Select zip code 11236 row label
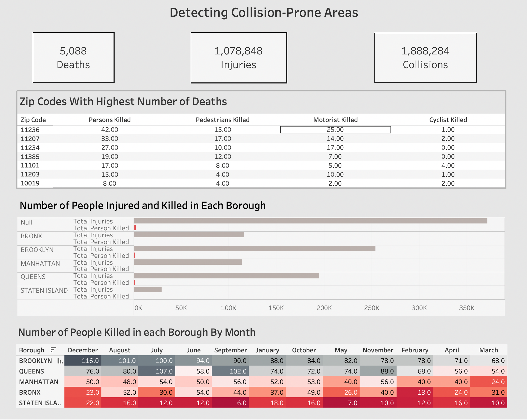Image resolution: width=527 pixels, height=420 pixels. [30, 130]
